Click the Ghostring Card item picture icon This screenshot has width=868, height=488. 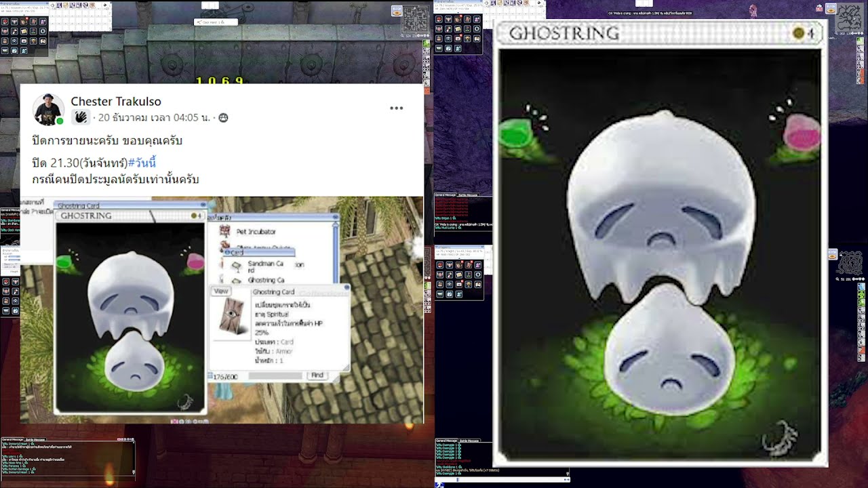(235, 316)
